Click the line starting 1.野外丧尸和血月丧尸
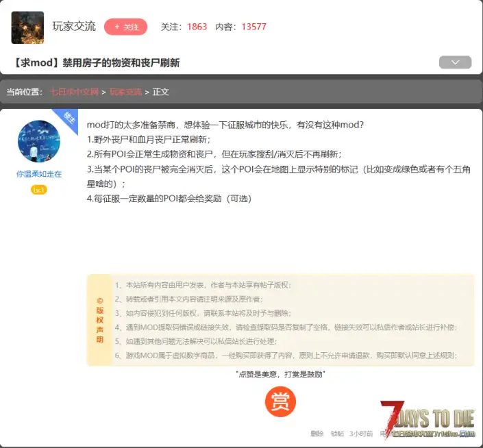Screen dimensions: 483x448 [x=149, y=140]
